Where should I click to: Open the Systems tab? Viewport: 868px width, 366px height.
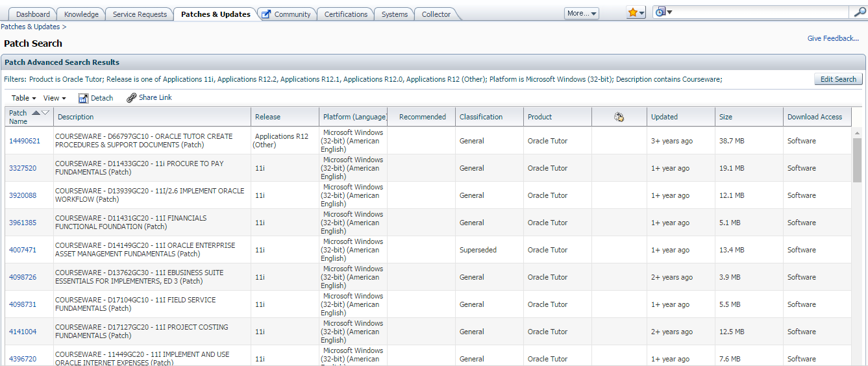[x=395, y=14]
